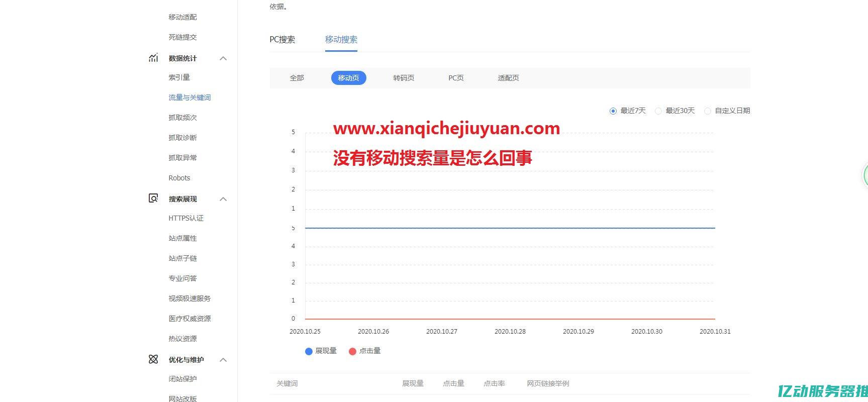Open 专业问答 in the sidebar

(x=182, y=278)
